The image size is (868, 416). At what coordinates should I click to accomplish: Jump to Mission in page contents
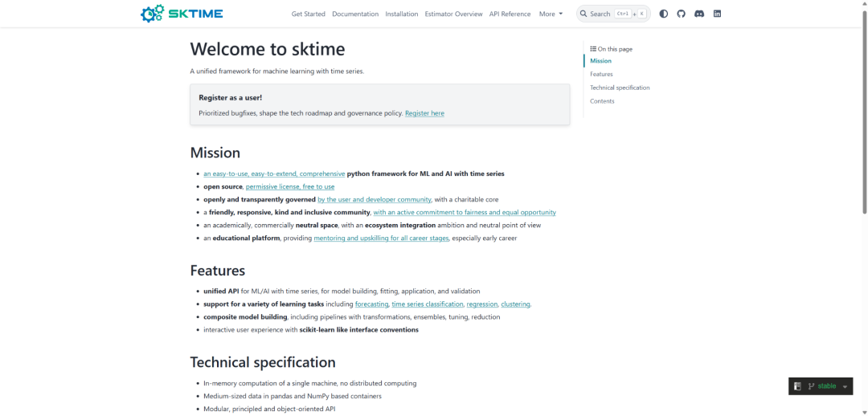pos(600,61)
